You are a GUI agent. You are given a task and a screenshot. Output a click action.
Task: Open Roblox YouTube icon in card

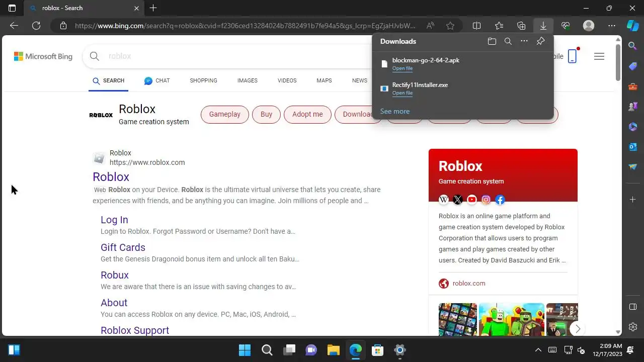(472, 200)
